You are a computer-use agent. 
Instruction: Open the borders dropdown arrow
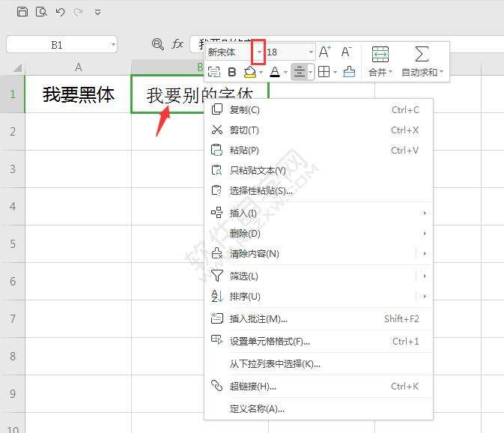click(x=335, y=73)
